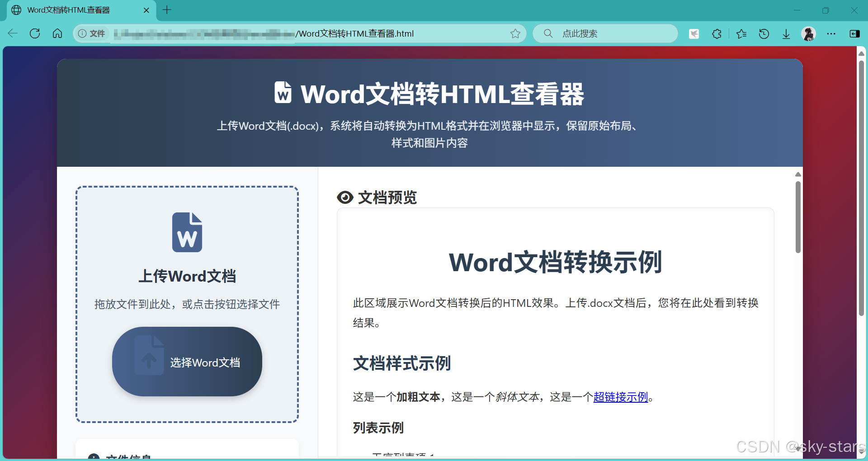
Task: Open the extensions puzzle icon
Action: point(717,33)
